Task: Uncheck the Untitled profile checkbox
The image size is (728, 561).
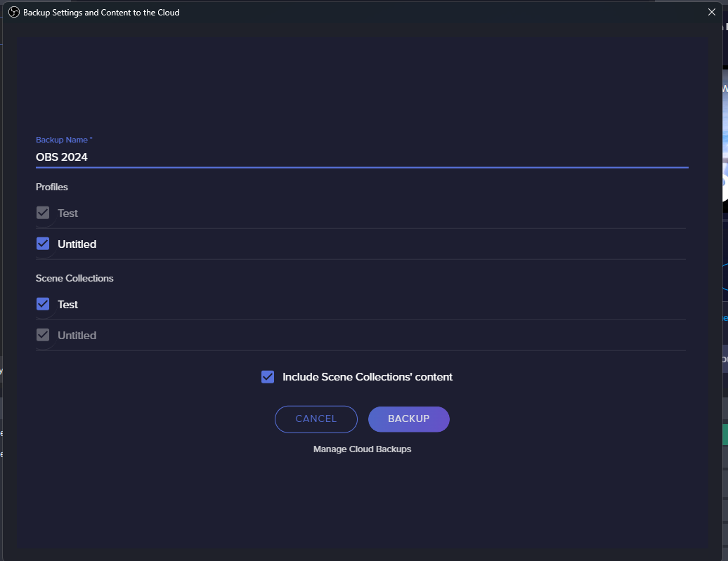Action: click(43, 244)
